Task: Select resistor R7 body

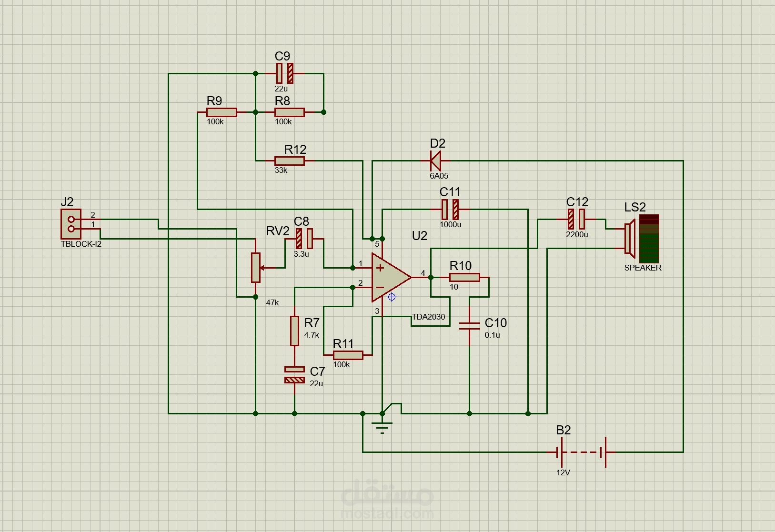Action: [294, 331]
